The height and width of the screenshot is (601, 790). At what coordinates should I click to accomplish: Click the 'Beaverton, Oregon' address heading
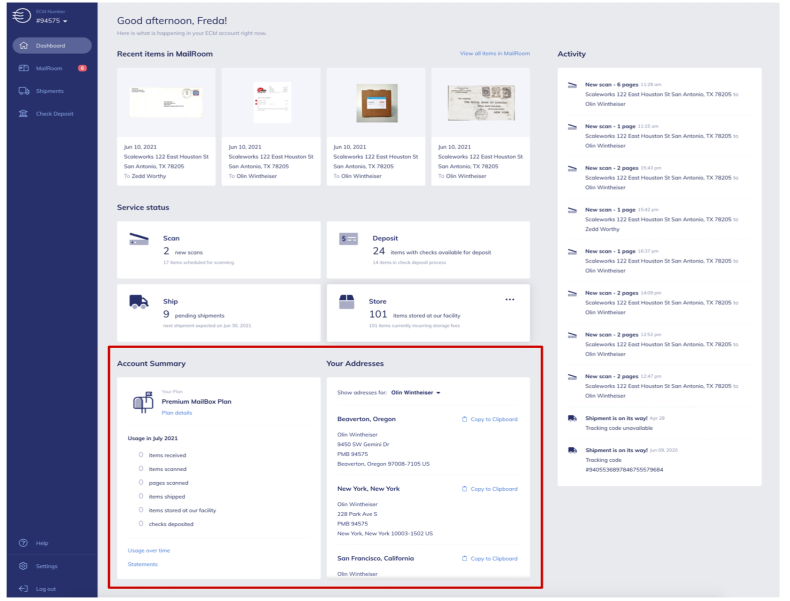point(366,419)
